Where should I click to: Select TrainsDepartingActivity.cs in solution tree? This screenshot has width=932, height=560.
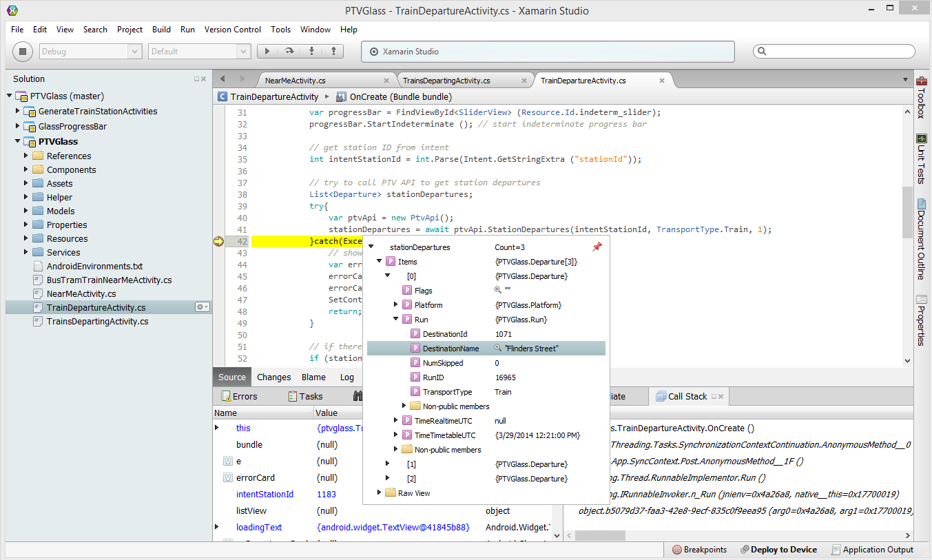tap(97, 321)
